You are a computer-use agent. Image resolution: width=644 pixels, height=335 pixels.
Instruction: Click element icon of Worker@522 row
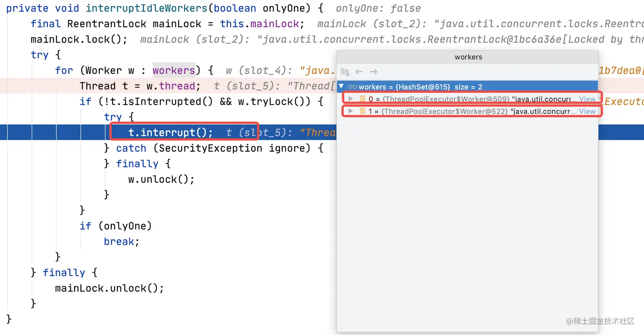pyautogui.click(x=362, y=111)
